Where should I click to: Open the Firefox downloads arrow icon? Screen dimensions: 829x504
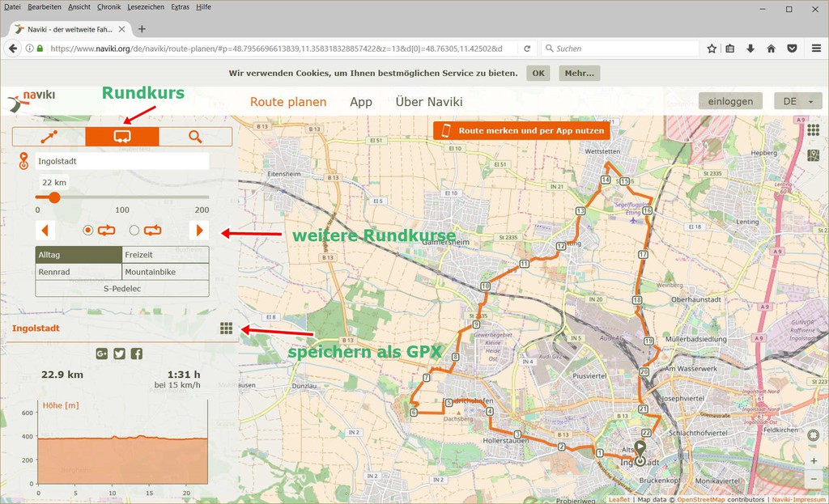click(x=750, y=49)
